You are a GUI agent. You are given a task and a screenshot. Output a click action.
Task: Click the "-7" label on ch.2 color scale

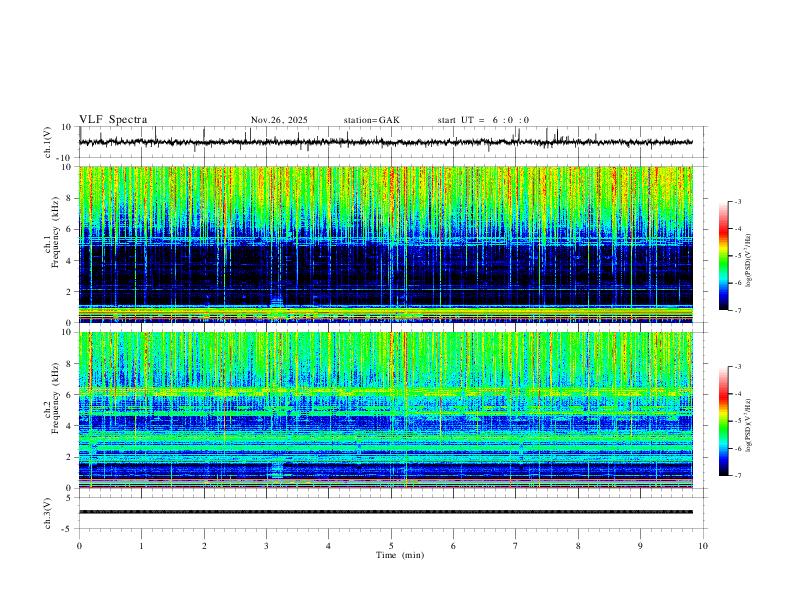pos(737,476)
